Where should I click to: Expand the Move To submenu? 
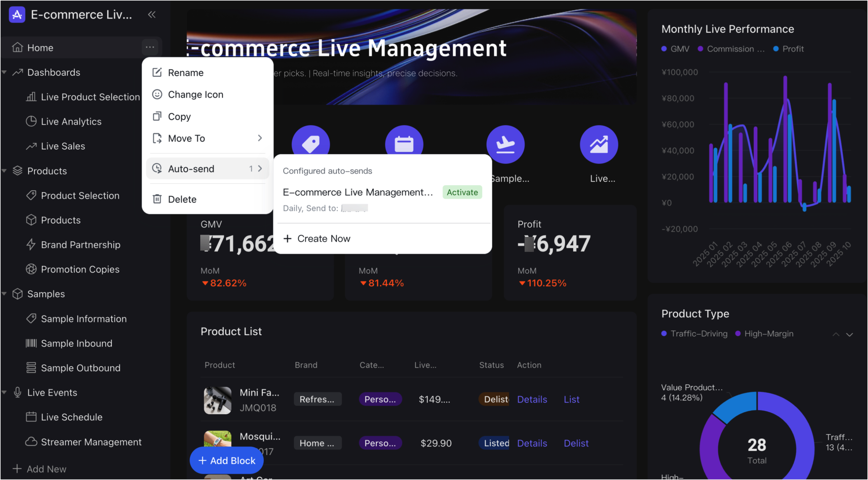tap(207, 138)
